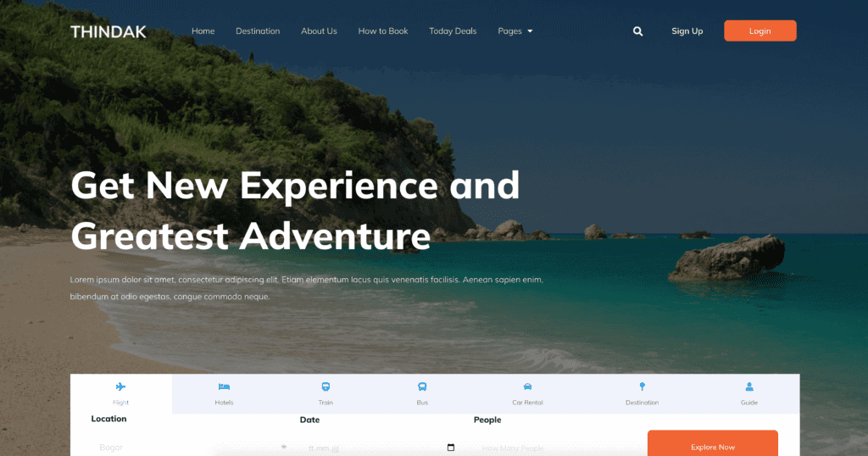Choose the Guide person icon
Image resolution: width=868 pixels, height=456 pixels.
click(749, 386)
